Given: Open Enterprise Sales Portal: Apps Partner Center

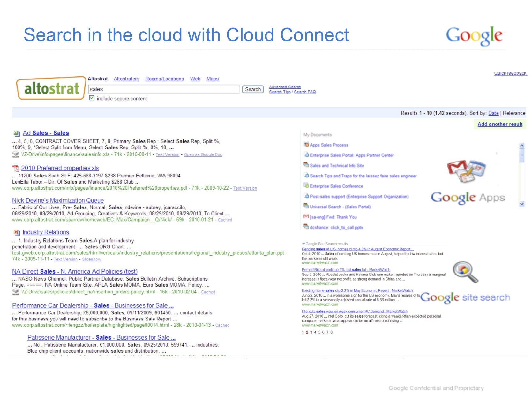Looking at the screenshot, I should tap(352, 155).
